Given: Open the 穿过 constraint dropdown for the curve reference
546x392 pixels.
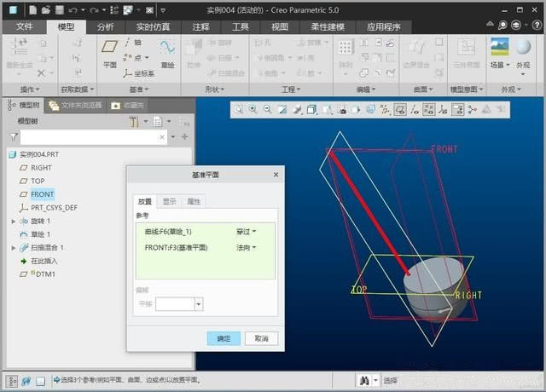Looking at the screenshot, I should coord(247,232).
